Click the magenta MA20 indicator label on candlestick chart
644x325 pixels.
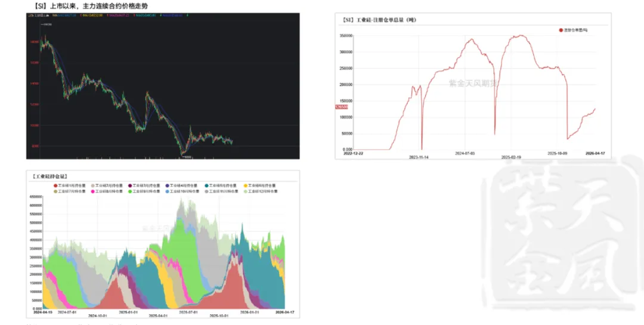coord(118,16)
